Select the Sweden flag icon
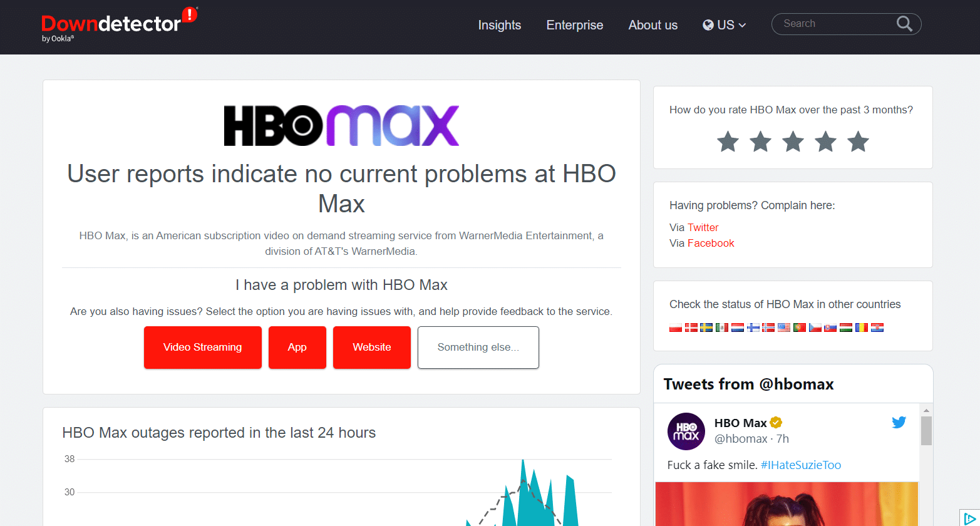The image size is (980, 526). pyautogui.click(x=706, y=327)
